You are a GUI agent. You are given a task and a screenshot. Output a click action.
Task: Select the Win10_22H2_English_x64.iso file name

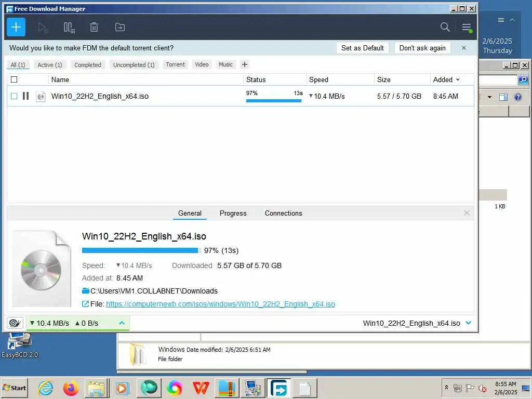point(100,96)
